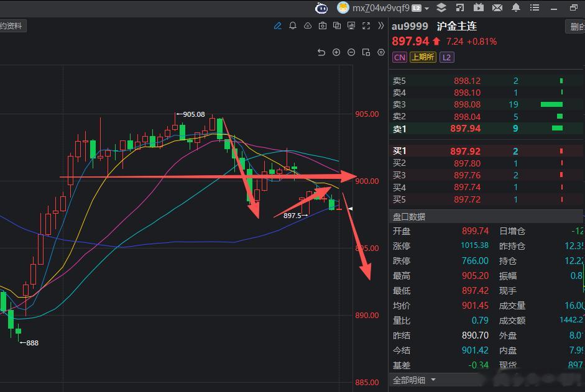Screen dimensions: 585x392
Task: Open the mail messages icon
Action: point(497,7)
